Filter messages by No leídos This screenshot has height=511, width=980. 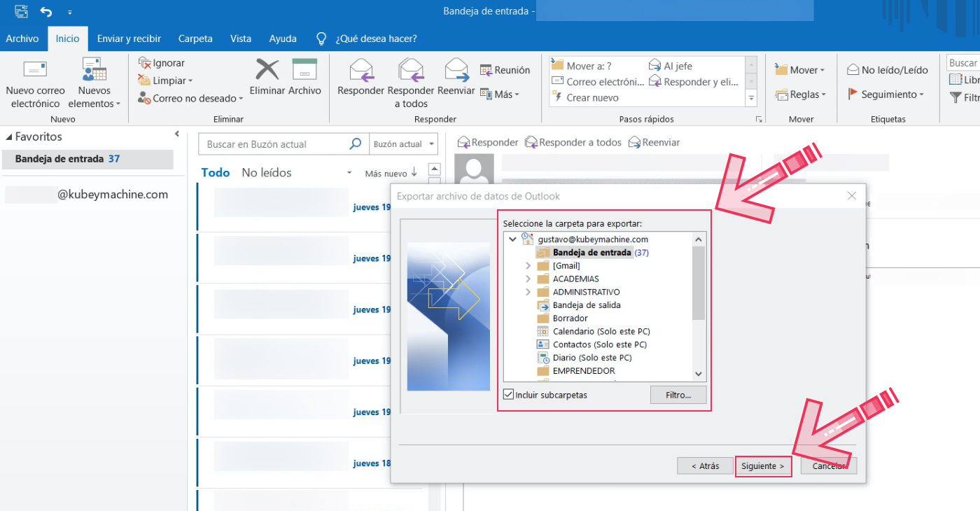tap(267, 173)
